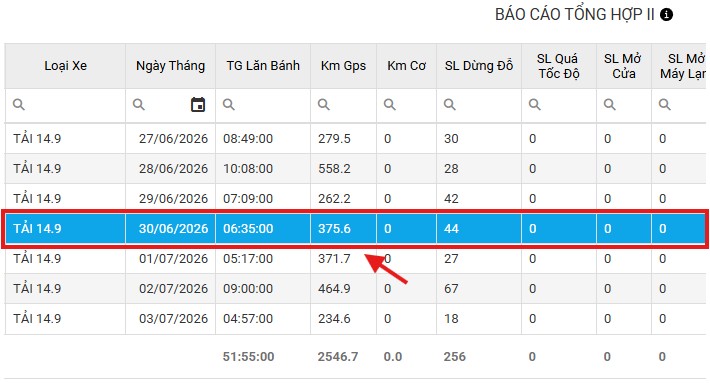Click travel time 05:17:00

coord(248,259)
